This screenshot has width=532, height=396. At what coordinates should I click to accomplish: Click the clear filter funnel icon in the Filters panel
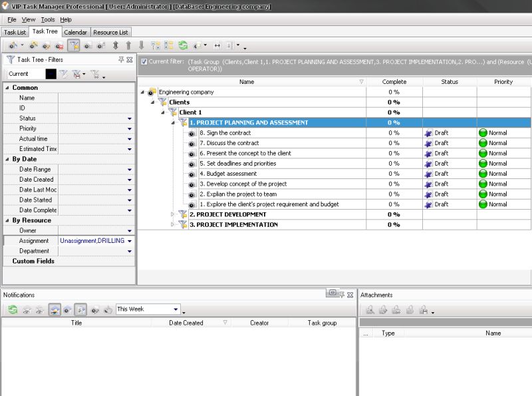tap(95, 74)
